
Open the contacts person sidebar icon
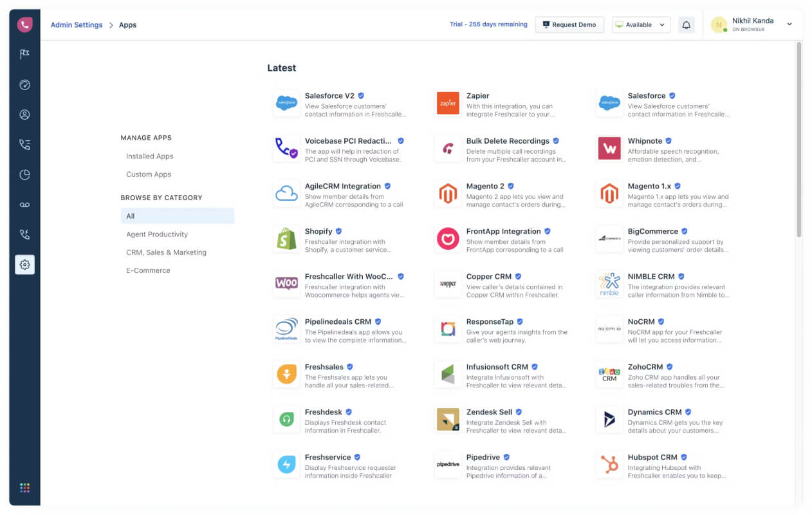tap(24, 115)
